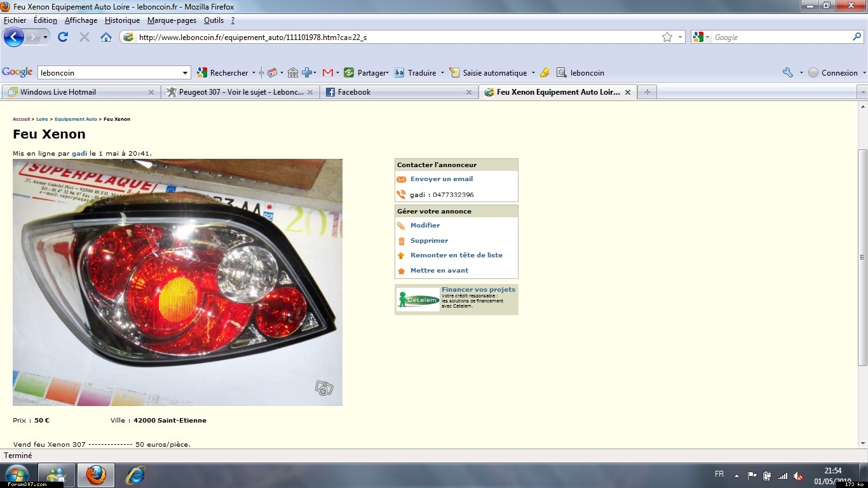Click the Remonter en tête de liste link
The width and height of the screenshot is (868, 488).
click(x=456, y=255)
